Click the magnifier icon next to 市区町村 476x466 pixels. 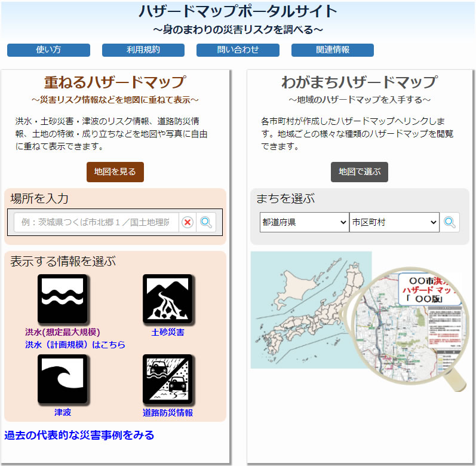(x=450, y=222)
